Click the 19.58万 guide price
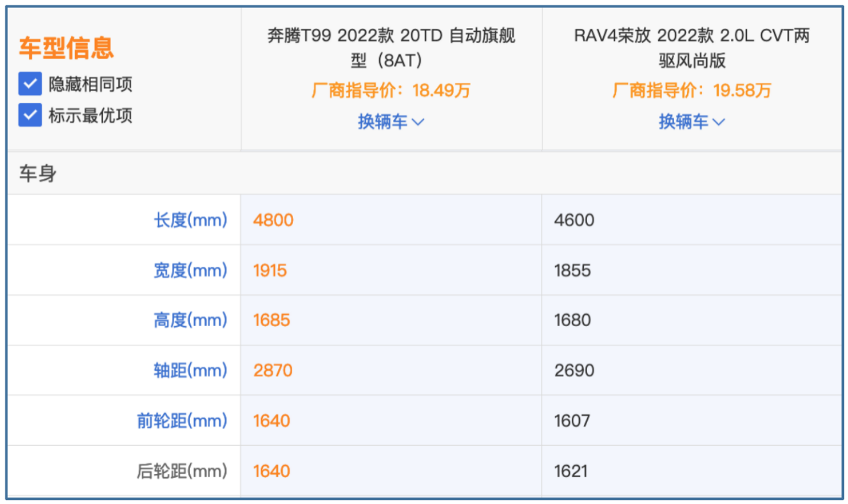The width and height of the screenshot is (848, 504). pyautogui.click(x=742, y=90)
